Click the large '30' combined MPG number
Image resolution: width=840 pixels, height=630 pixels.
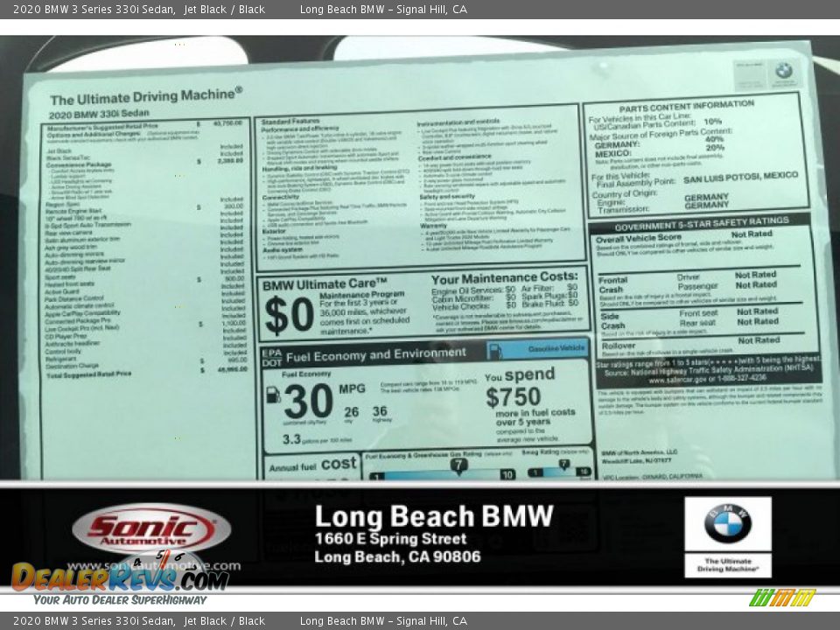[309, 402]
